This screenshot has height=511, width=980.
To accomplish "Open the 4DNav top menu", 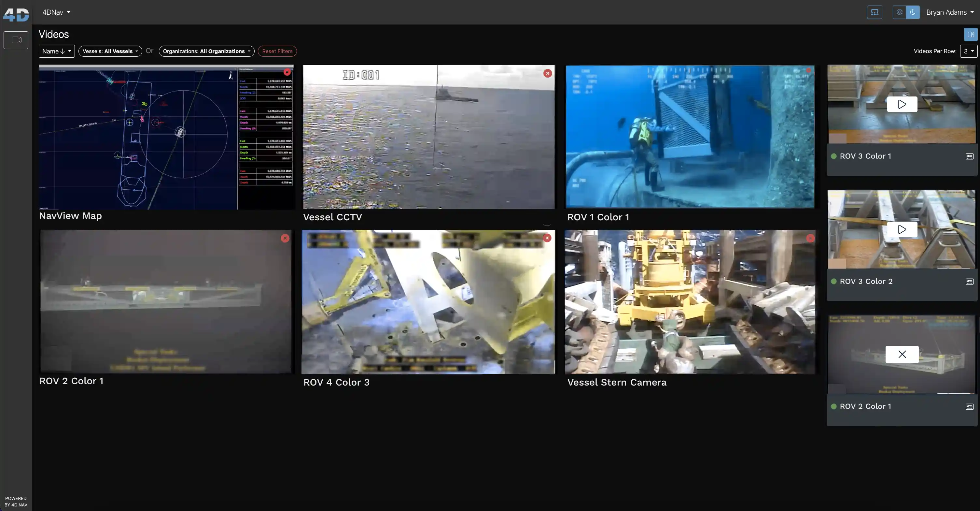I will (x=56, y=12).
